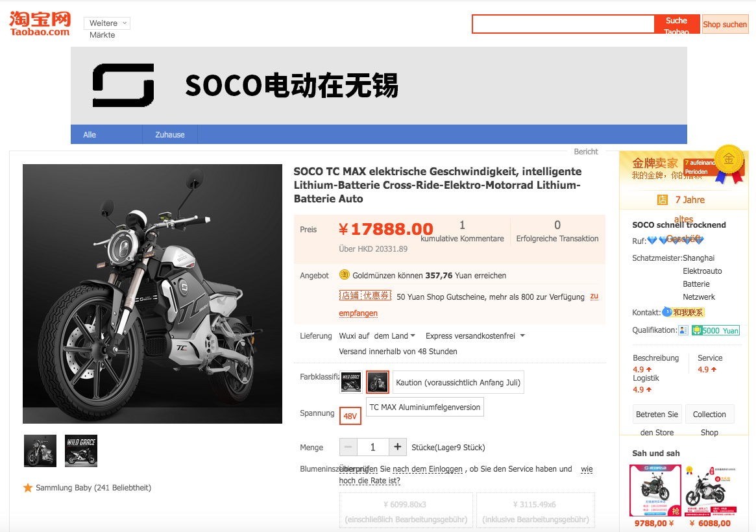Choose the Kaution color classification option
The image size is (756, 532).
(458, 382)
